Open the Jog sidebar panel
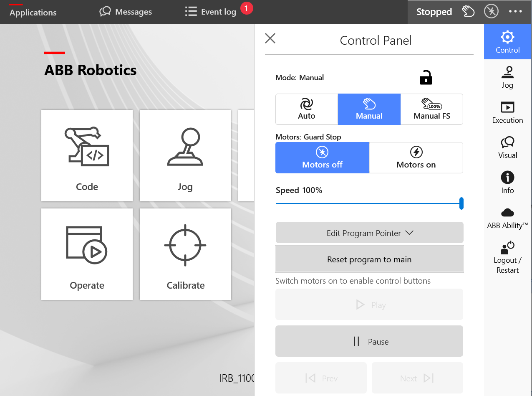This screenshot has width=532, height=396. 507,77
